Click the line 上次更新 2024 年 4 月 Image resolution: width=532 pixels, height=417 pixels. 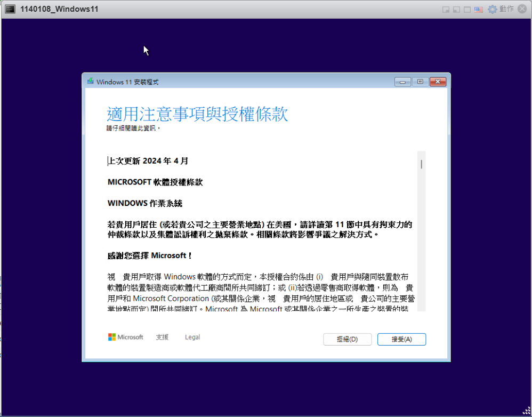click(x=148, y=161)
